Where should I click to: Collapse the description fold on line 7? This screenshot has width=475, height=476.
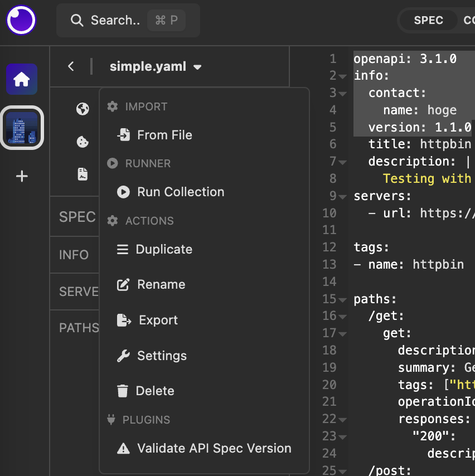[x=342, y=162]
